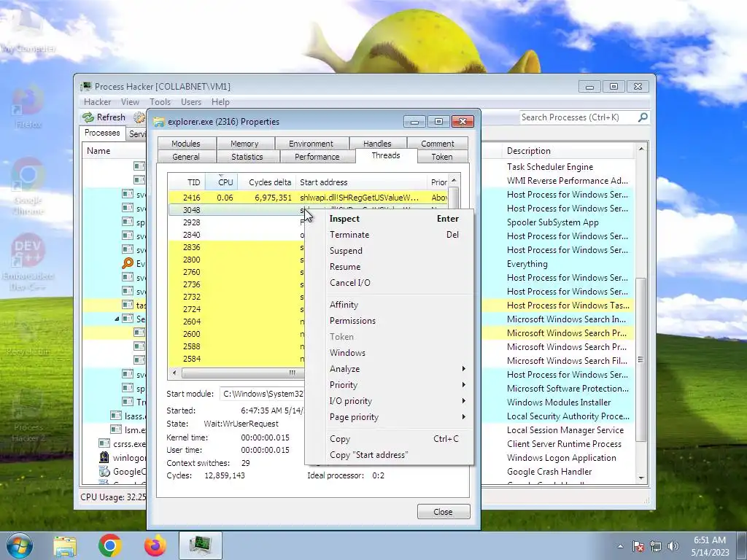Sort threads by TID column header
This screenshot has height=560, width=747.
pyautogui.click(x=187, y=182)
